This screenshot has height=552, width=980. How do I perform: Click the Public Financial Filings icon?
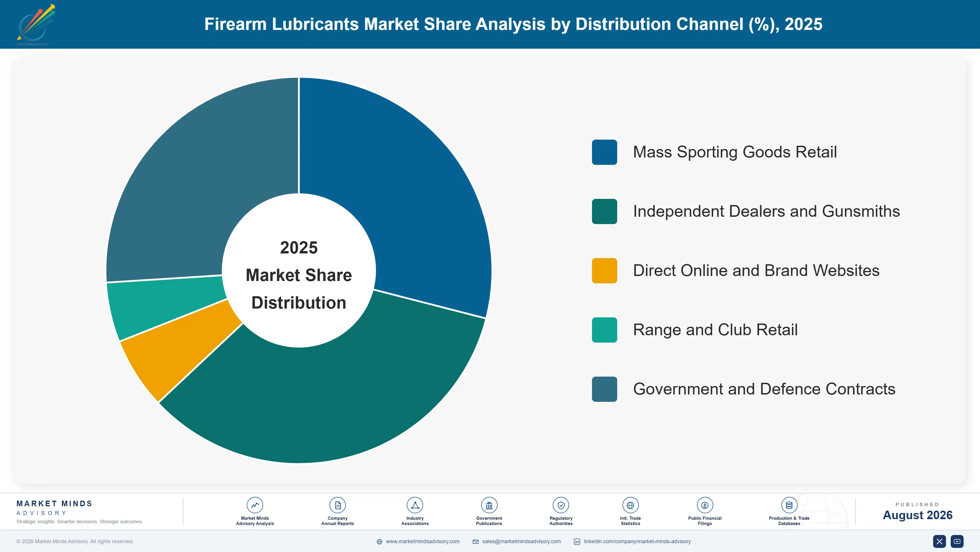(705, 505)
